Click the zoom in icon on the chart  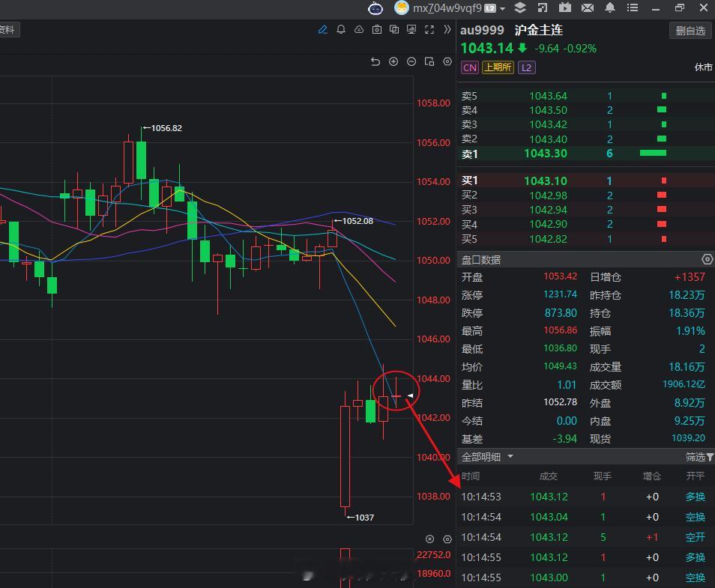click(393, 61)
